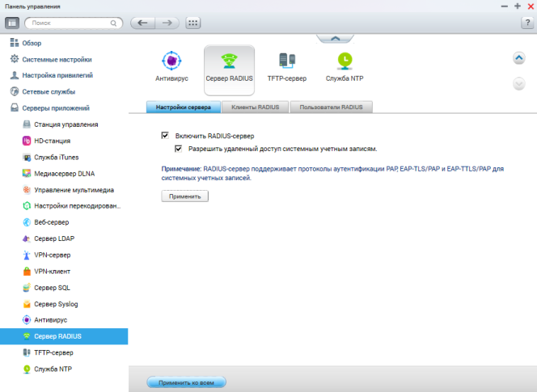Switch to Настройки сервера tab

(x=184, y=107)
